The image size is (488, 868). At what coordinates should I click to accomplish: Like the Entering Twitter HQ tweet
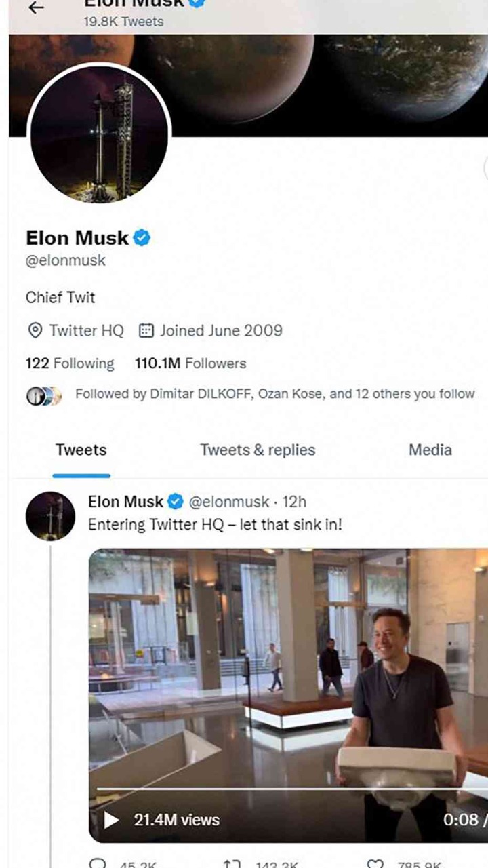pyautogui.click(x=374, y=863)
